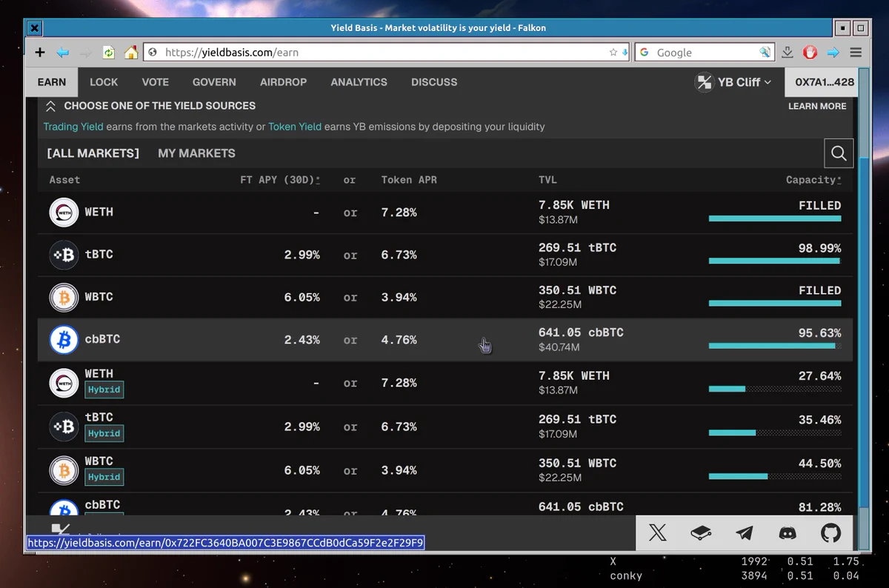Click the Token APR column header
Screen dimensions: 889x588
click(409, 180)
